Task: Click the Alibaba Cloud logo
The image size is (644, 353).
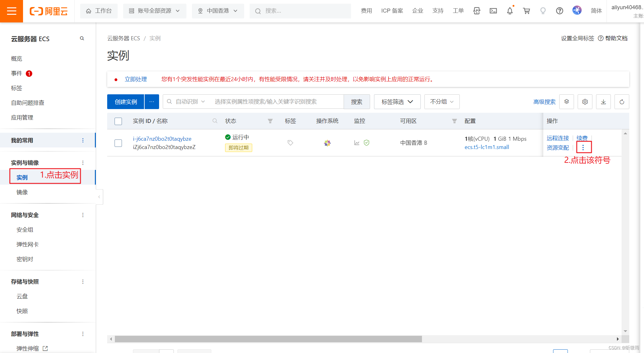Action: (49, 11)
